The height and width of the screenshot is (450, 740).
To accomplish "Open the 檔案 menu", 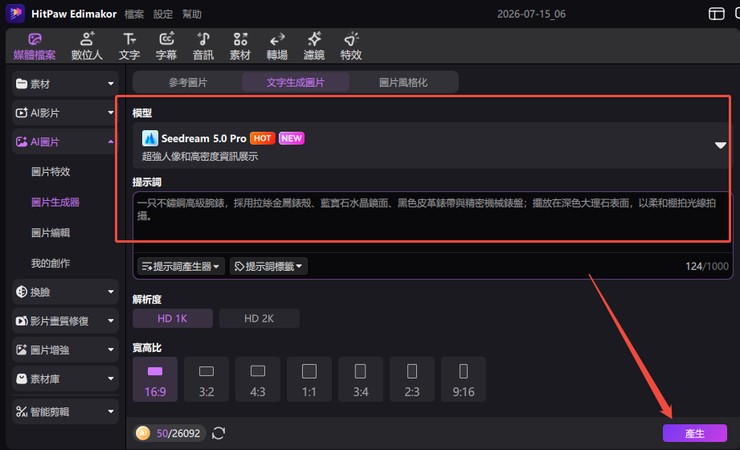I will tap(134, 14).
